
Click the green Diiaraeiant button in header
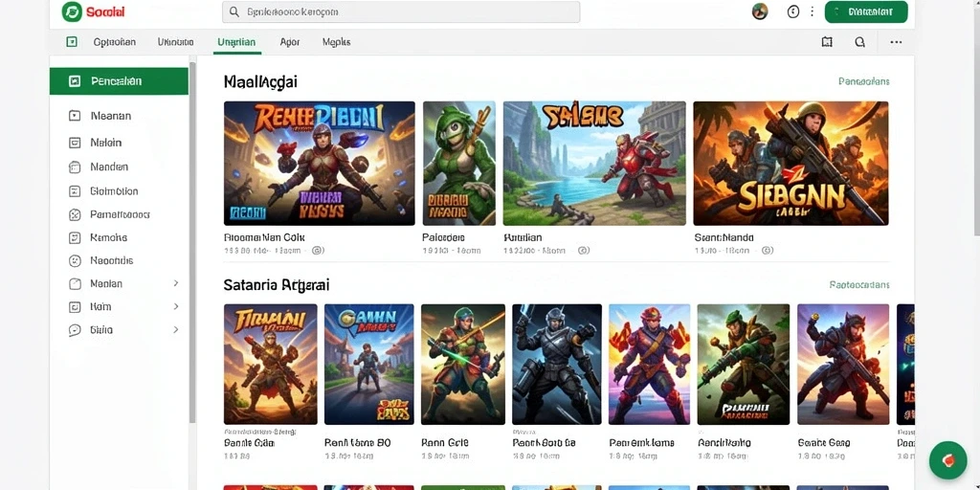(866, 11)
